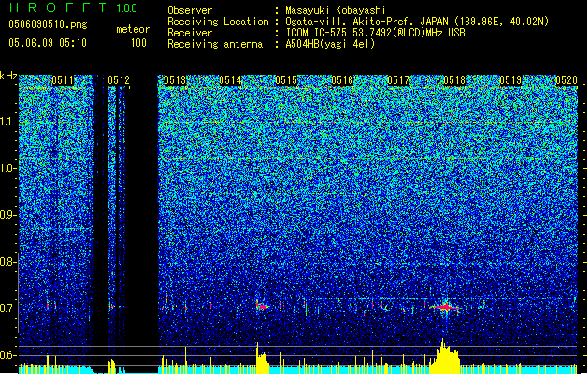Image resolution: width=588 pixels, height=374 pixels.
Task: Click the date stamp 05.06.09 05:10
Action: point(48,43)
